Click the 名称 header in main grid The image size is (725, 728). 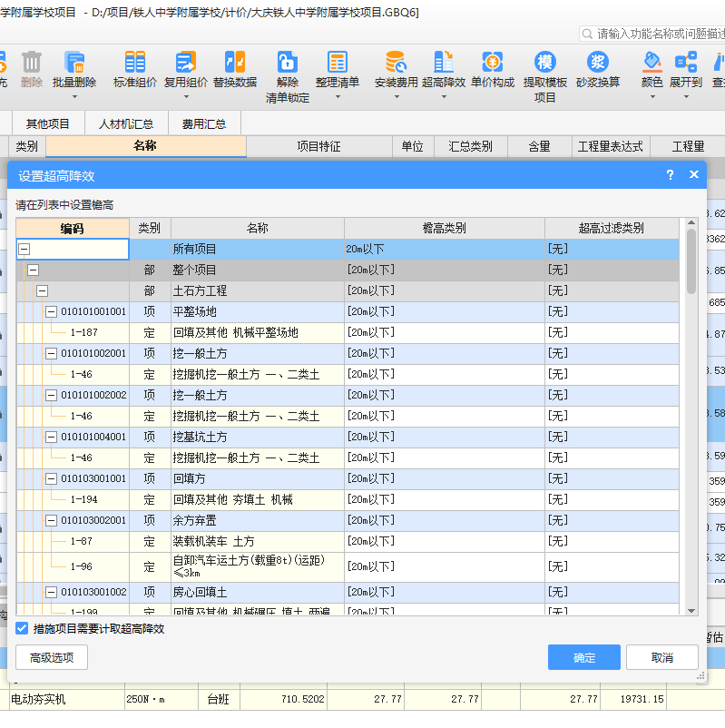click(146, 146)
